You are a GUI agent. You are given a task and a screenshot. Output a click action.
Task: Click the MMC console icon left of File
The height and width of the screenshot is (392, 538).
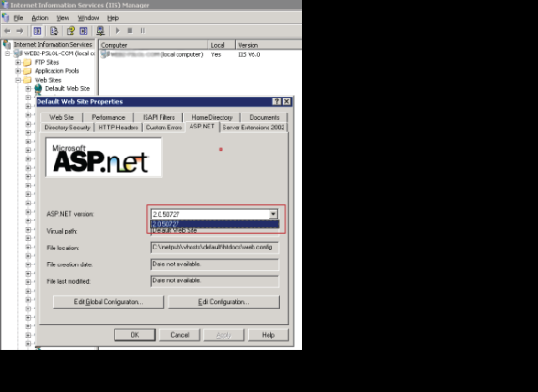6,18
